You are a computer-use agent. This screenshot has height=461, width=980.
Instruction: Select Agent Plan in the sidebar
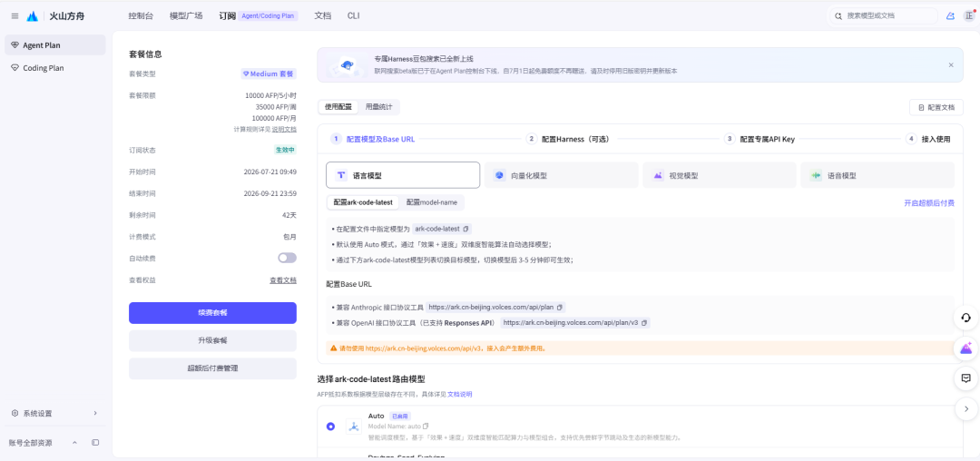pyautogui.click(x=55, y=45)
